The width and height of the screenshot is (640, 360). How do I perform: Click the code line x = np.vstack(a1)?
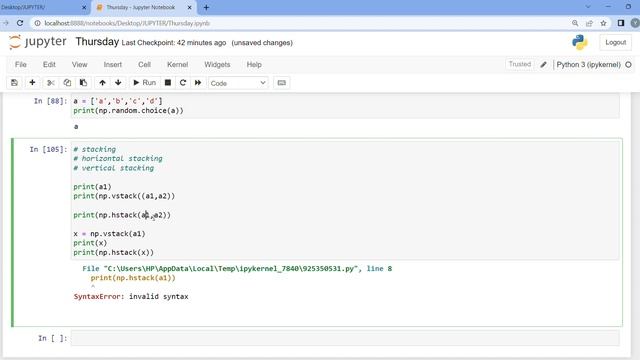(109, 233)
